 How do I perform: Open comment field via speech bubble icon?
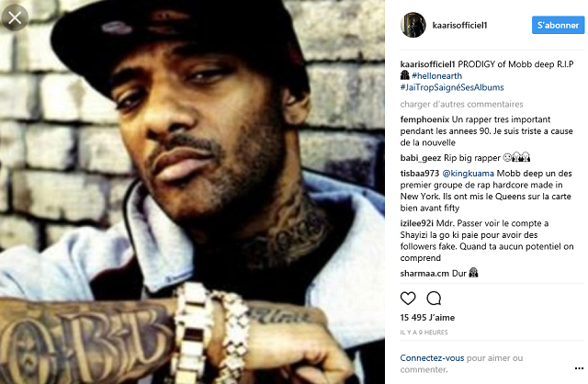click(x=434, y=299)
